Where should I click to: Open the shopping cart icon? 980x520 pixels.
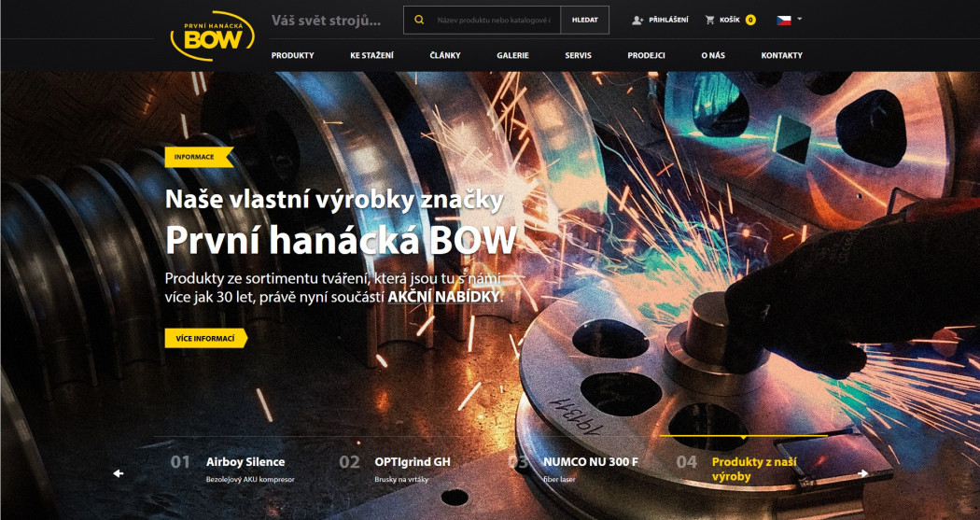click(x=710, y=20)
